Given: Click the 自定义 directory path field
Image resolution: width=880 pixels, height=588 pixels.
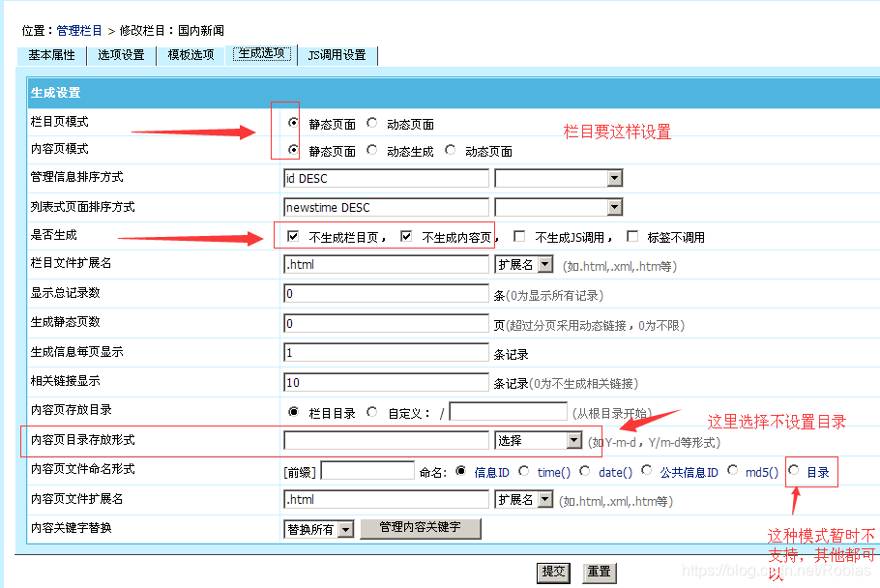Looking at the screenshot, I should 508,412.
